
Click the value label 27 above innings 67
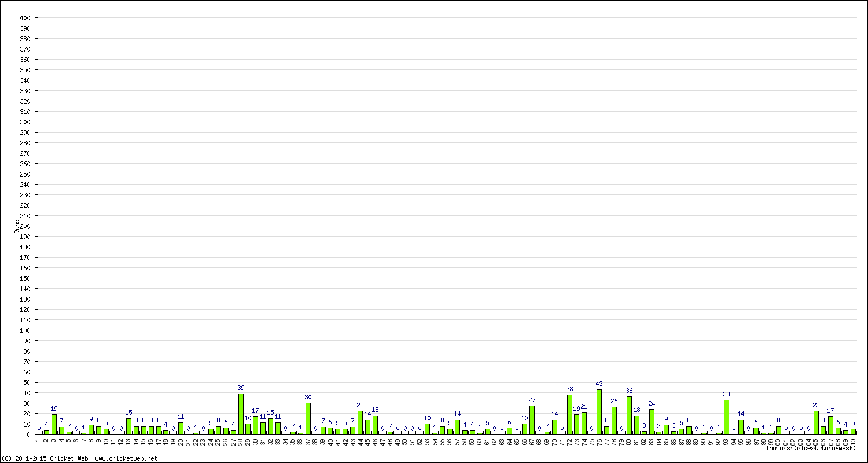pos(532,400)
